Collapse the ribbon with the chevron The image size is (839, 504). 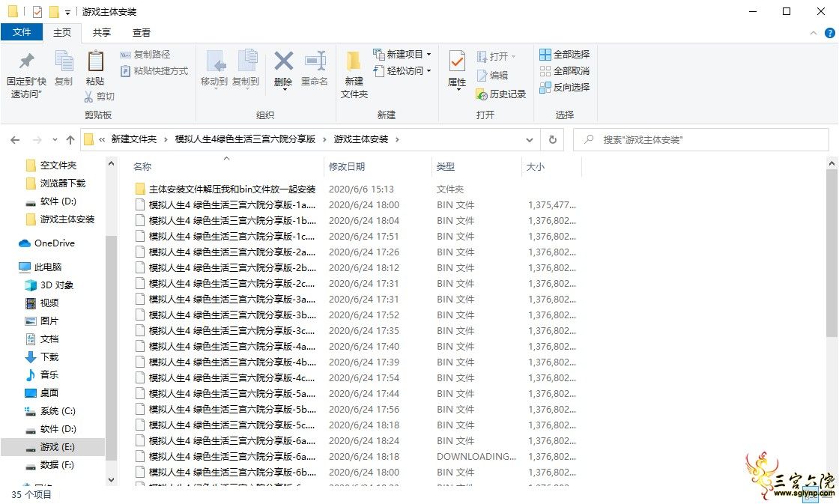pos(814,33)
